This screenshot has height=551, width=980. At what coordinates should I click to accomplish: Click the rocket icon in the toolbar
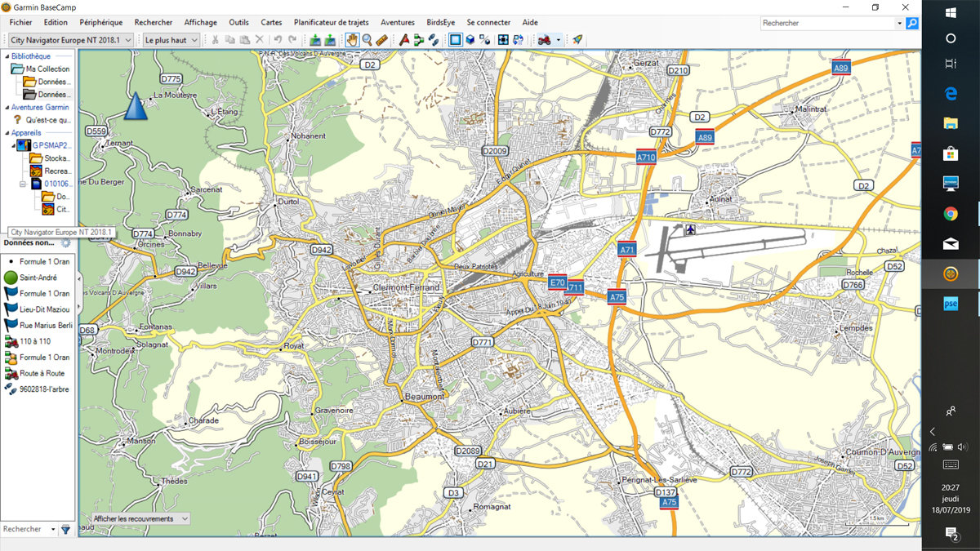[x=577, y=39]
